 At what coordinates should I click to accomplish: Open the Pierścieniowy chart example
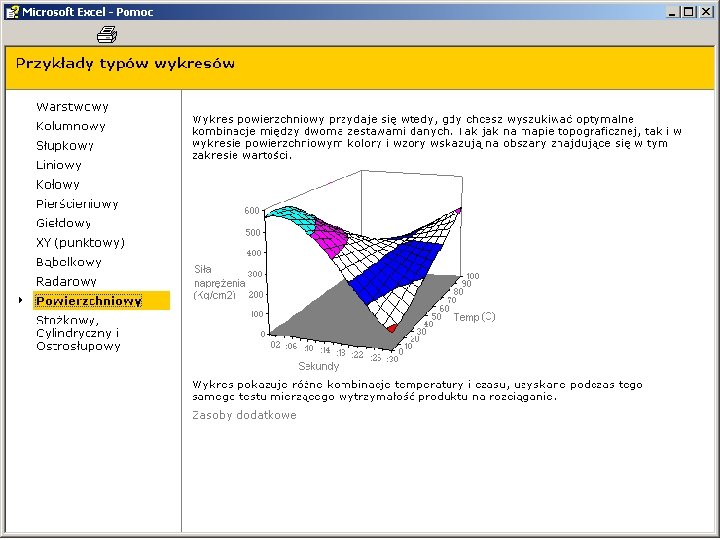click(x=77, y=204)
